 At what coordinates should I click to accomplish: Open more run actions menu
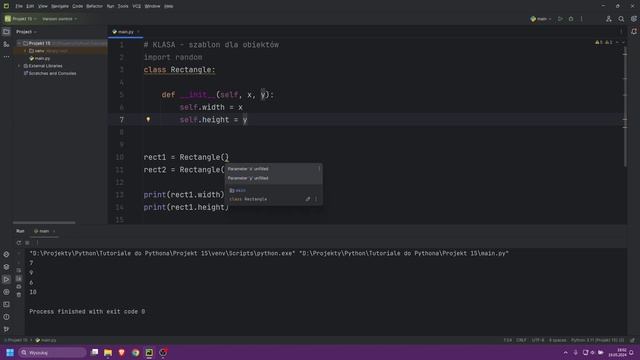click(582, 19)
